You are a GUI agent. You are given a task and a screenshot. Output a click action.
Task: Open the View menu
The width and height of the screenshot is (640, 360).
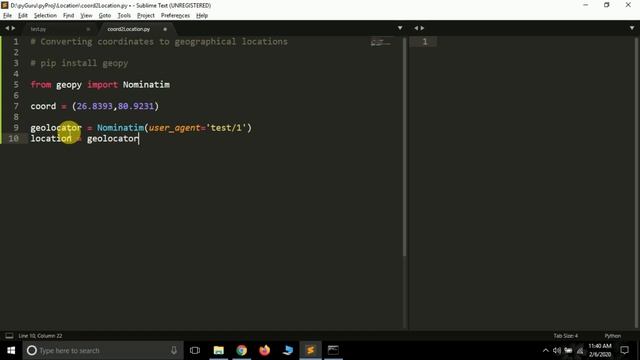86,16
